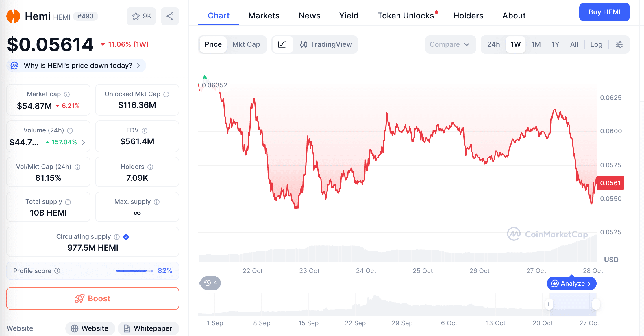
Task: Expand the Volume (24h) details arrow
Action: (84, 142)
